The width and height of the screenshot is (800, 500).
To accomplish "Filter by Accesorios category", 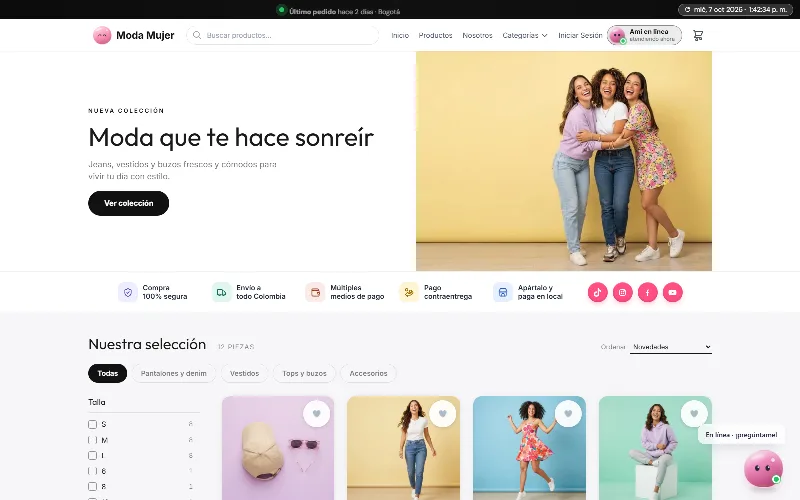I will 368,373.
